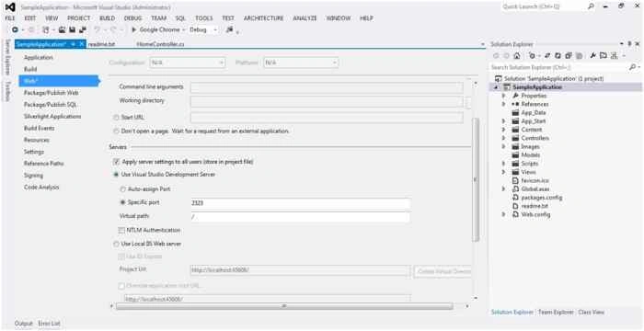Viewport: 644px width, 331px height.
Task: Open the Platform combo box
Action: (x=301, y=63)
